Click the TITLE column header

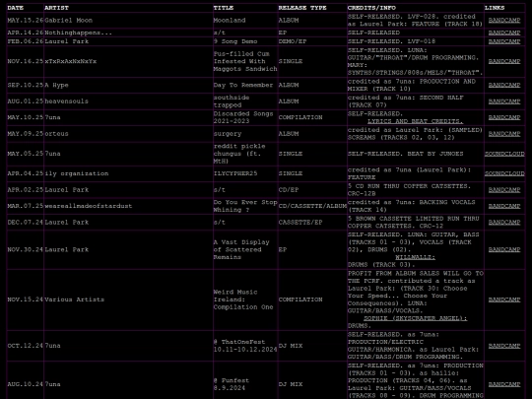tap(224, 8)
